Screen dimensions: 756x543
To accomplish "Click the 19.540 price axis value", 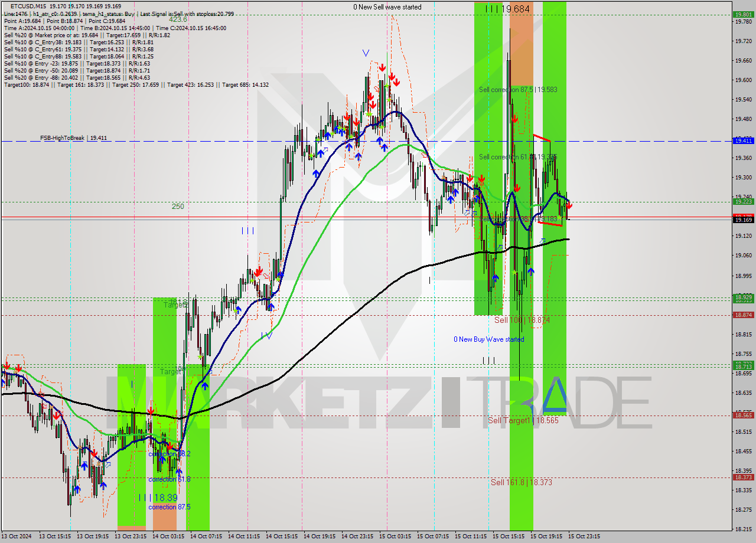I will click(742, 99).
